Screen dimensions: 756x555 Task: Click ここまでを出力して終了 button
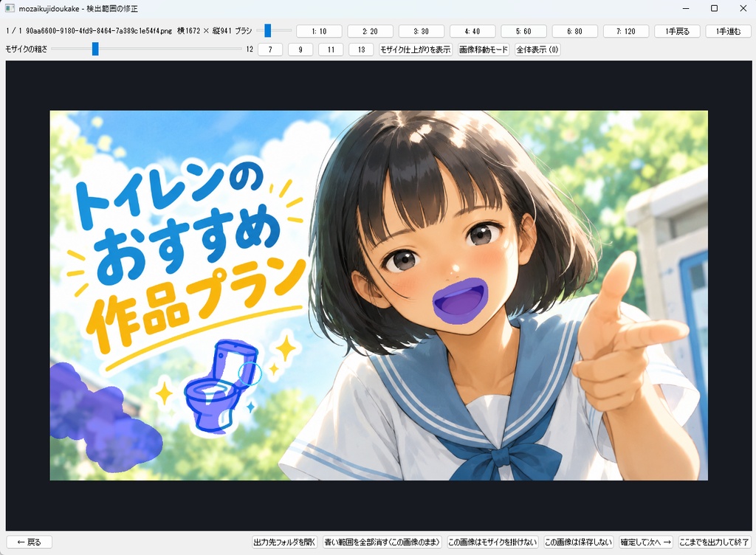click(x=714, y=542)
